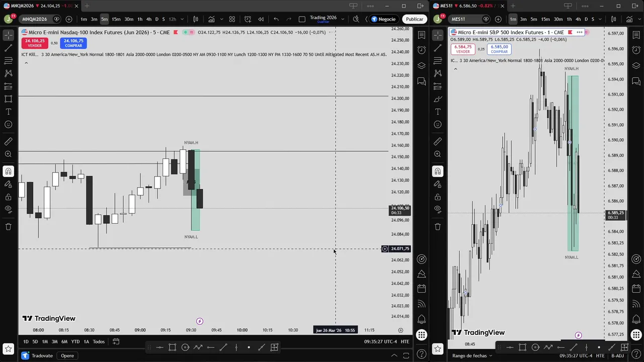Expand interval dropdown in left window
The height and width of the screenshot is (362, 644).
pos(183,19)
